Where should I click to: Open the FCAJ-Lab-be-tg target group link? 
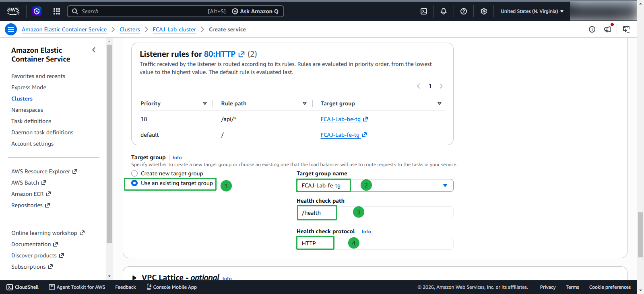pos(344,119)
